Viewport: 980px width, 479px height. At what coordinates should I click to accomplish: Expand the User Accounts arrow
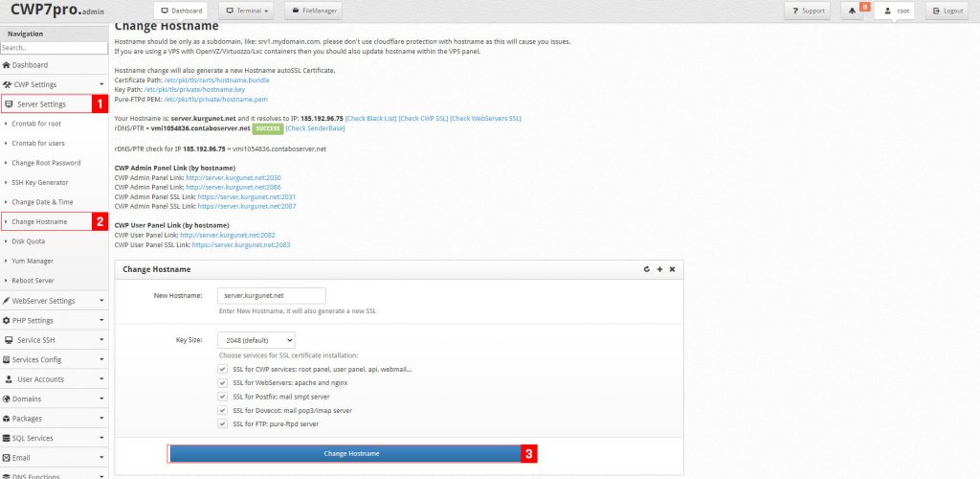(101, 379)
